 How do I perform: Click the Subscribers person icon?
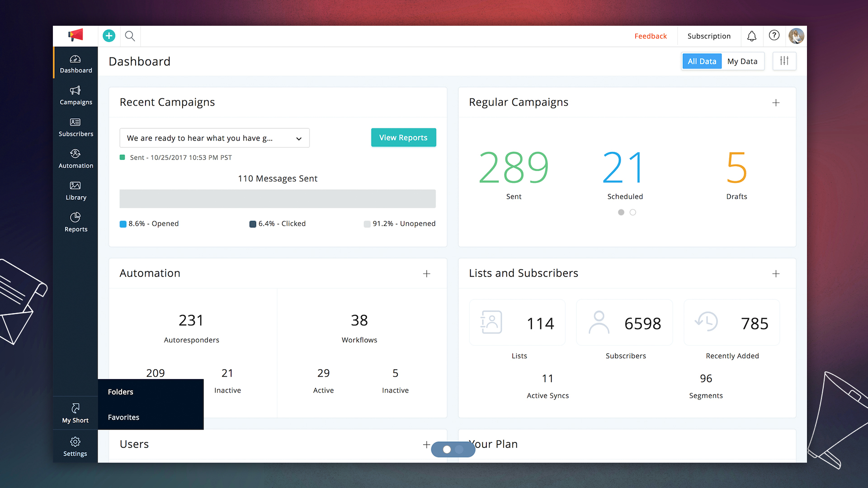599,322
